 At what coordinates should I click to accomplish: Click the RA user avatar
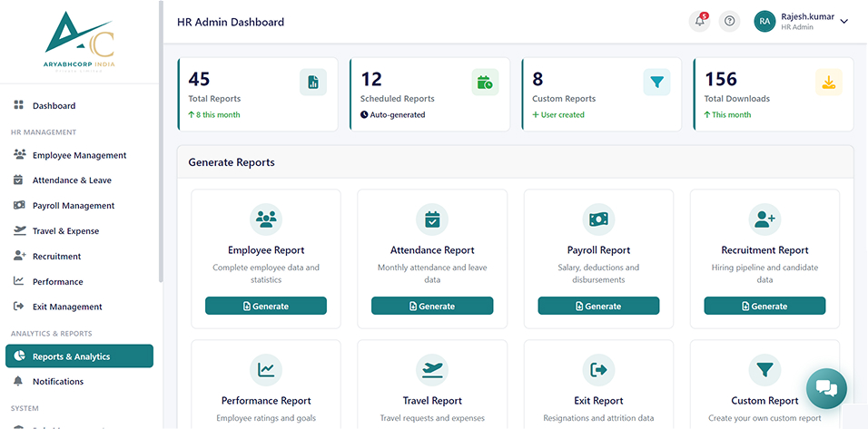[764, 22]
